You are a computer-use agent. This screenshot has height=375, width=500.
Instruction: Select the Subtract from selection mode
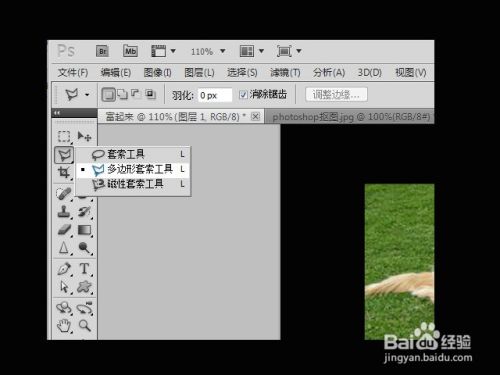(x=136, y=94)
